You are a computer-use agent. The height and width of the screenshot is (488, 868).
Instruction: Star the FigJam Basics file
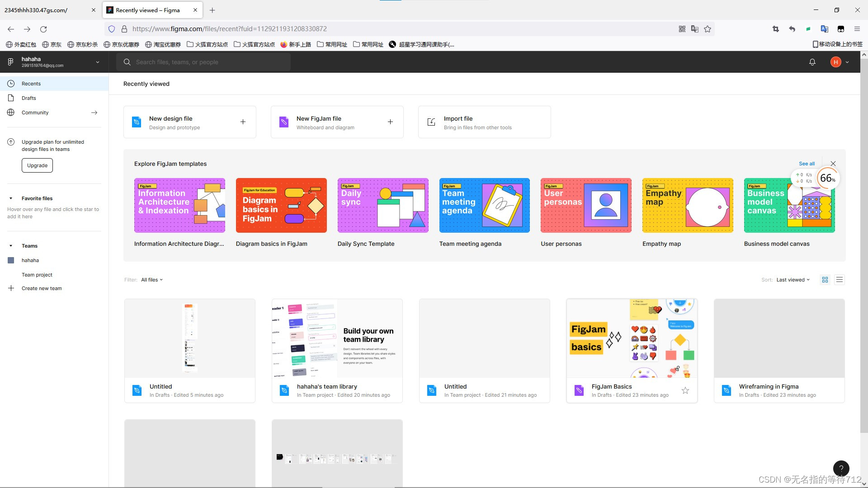click(x=685, y=390)
